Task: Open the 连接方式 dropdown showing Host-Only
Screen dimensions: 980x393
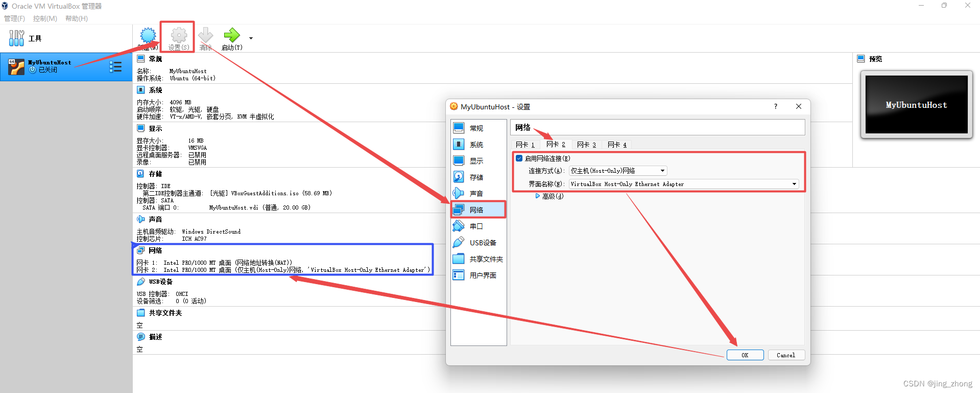Action: 618,171
